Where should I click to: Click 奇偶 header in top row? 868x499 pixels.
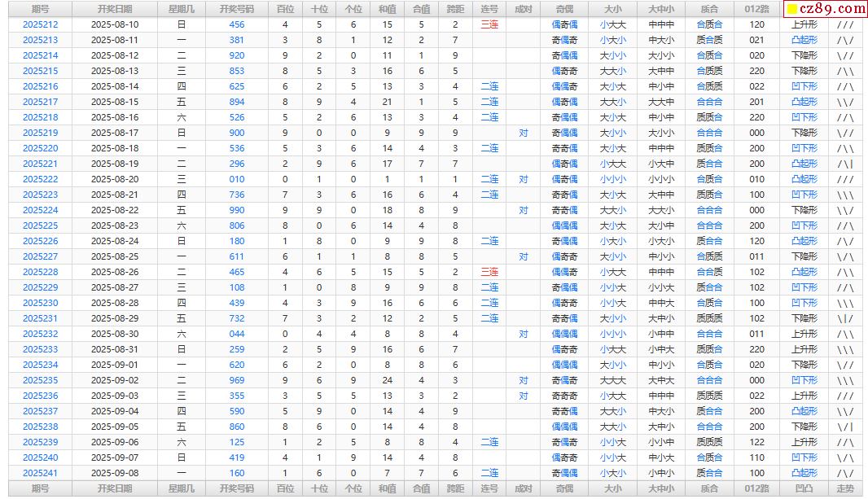tap(564, 9)
